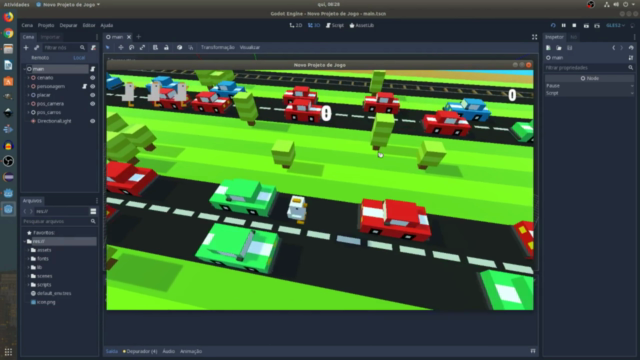Activate the Rotate mode tool

(x=131, y=47)
